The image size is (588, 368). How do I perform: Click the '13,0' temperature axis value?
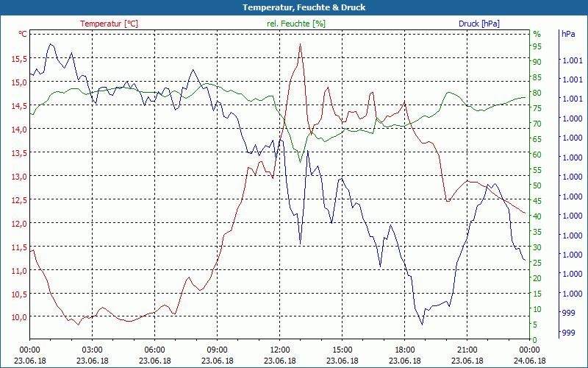point(20,177)
